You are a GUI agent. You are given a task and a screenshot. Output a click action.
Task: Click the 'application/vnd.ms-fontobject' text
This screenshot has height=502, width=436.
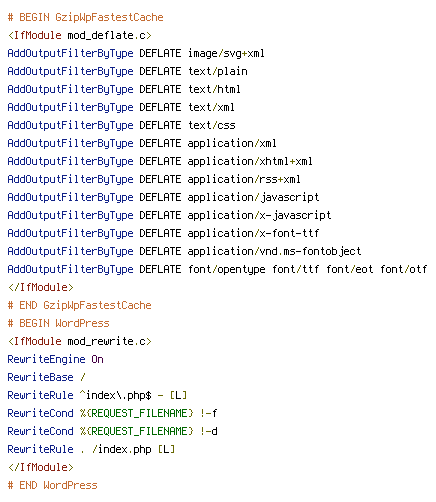[x=274, y=251]
